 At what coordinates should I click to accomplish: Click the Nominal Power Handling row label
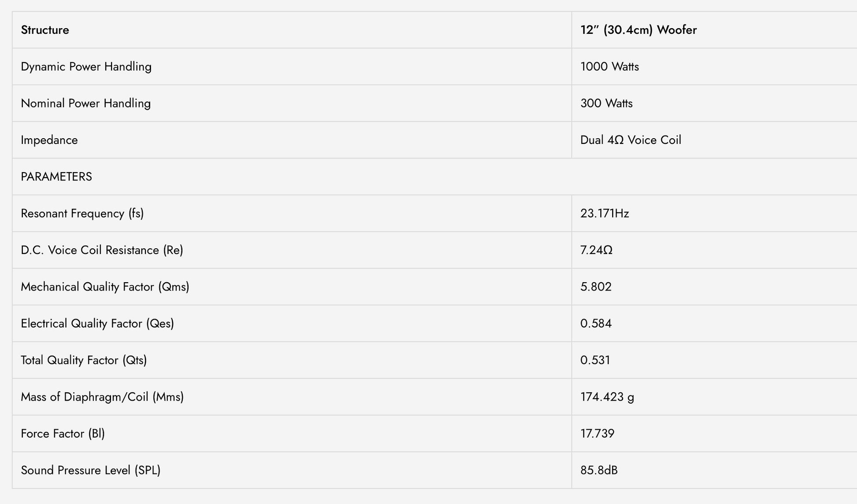[x=86, y=103]
